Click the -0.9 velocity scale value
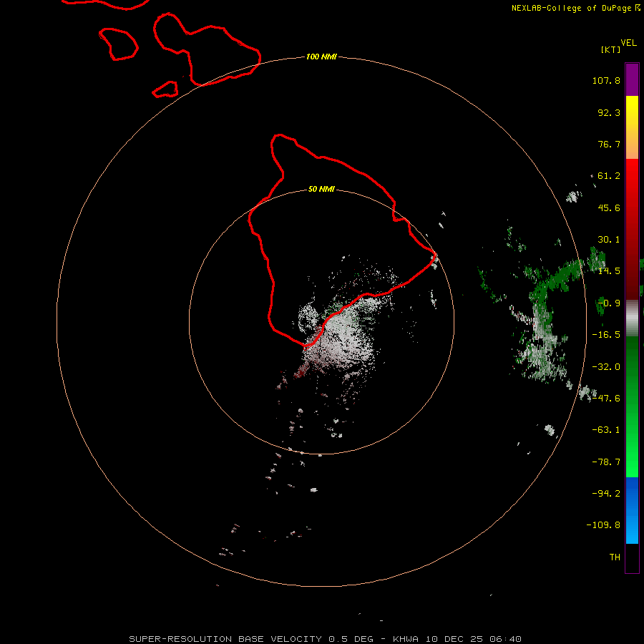This screenshot has height=644, width=644. pos(609,303)
